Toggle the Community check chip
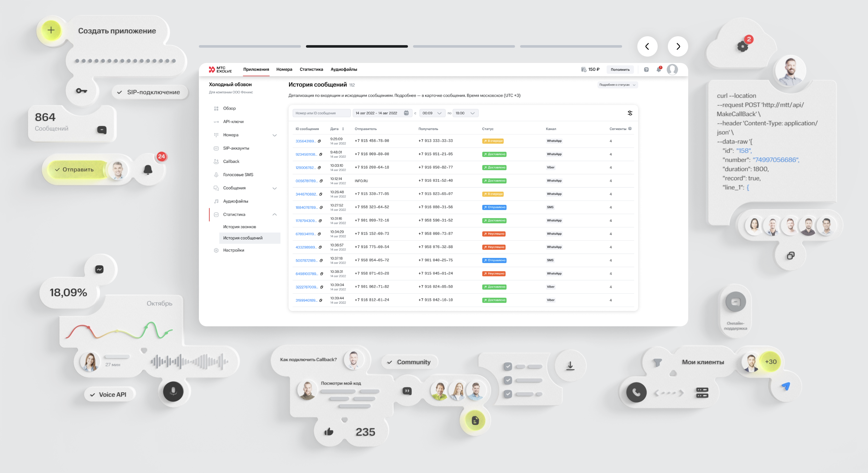The height and width of the screenshot is (473, 868). pyautogui.click(x=409, y=362)
